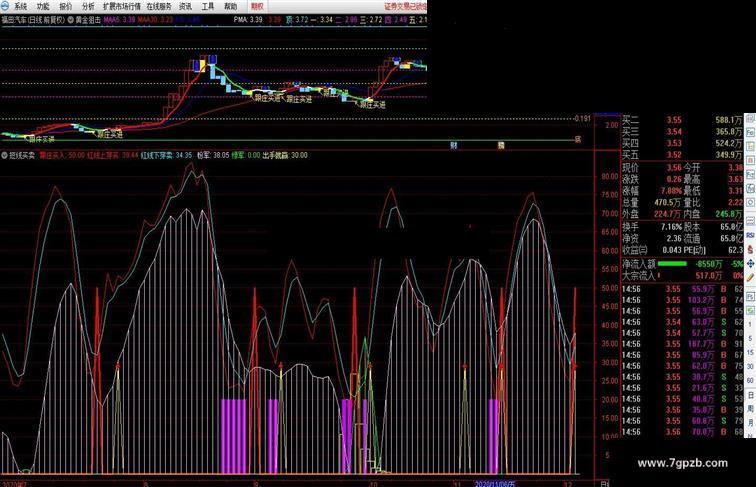Click the 大宗流入 value 517.0万
This screenshot has height=487, width=756.
(709, 275)
